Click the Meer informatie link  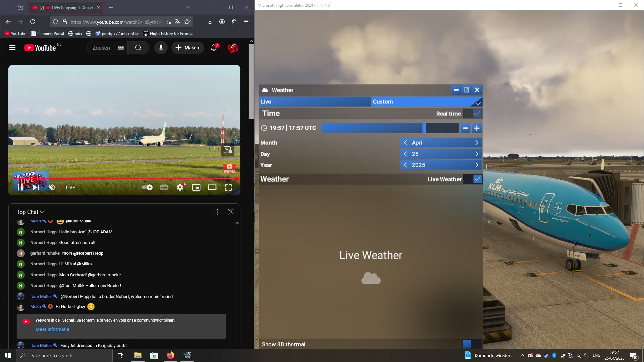(x=52, y=329)
